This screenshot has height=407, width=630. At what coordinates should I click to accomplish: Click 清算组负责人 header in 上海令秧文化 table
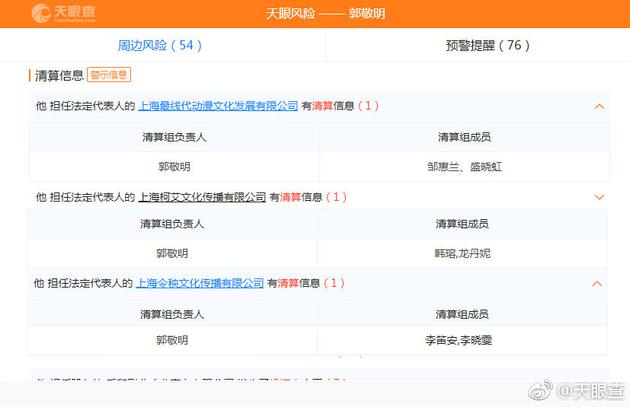point(172,314)
